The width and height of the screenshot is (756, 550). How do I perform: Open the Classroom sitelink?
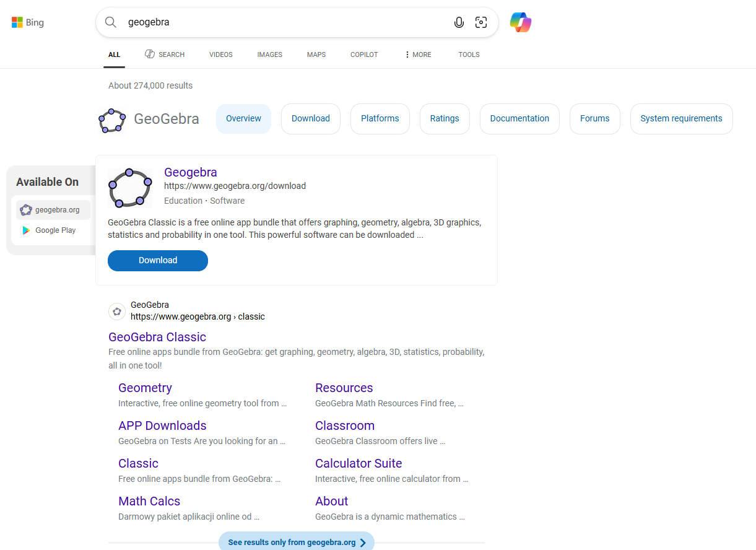point(345,426)
